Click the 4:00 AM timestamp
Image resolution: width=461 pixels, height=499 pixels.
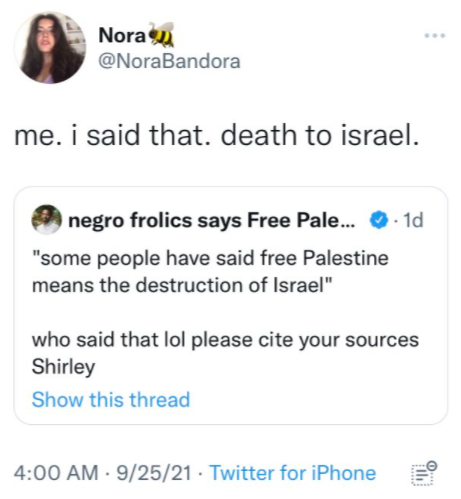point(56,473)
